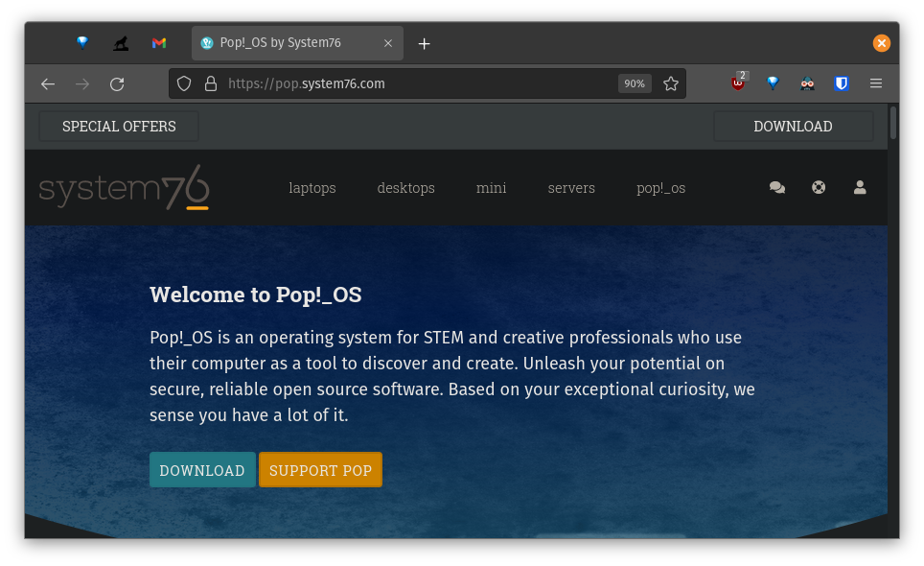Viewport: 924px width, 566px height.
Task: Close the Firefox window with orange button
Action: pyautogui.click(x=881, y=43)
